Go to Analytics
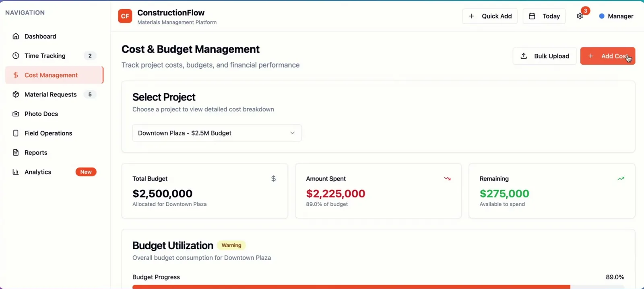Viewport: 644px width, 289px height. point(54,172)
